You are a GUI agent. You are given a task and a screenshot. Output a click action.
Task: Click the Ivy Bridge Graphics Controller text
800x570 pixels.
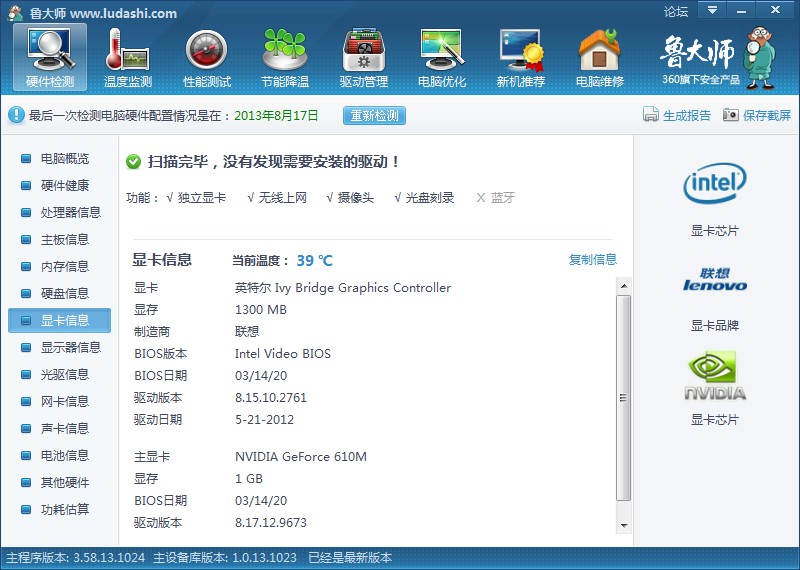[x=363, y=288]
